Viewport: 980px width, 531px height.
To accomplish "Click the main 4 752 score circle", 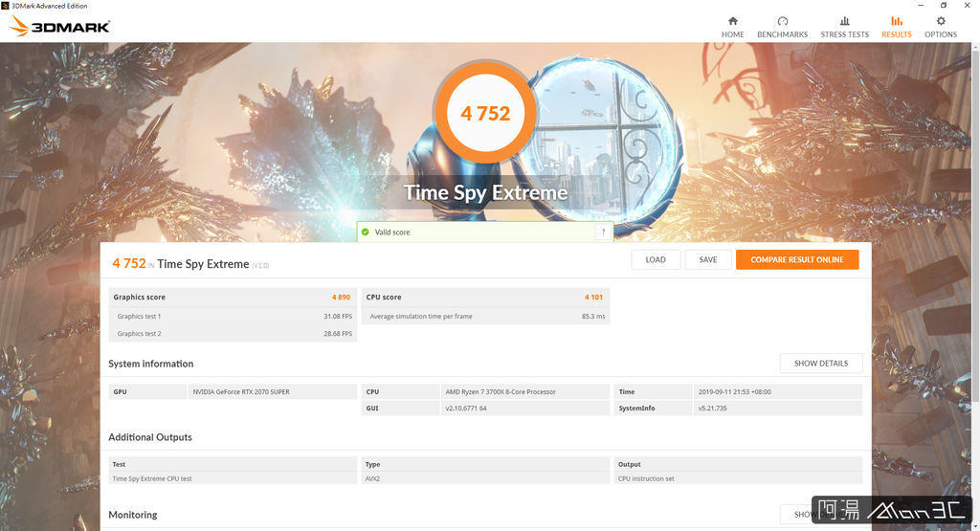I will tap(485, 113).
